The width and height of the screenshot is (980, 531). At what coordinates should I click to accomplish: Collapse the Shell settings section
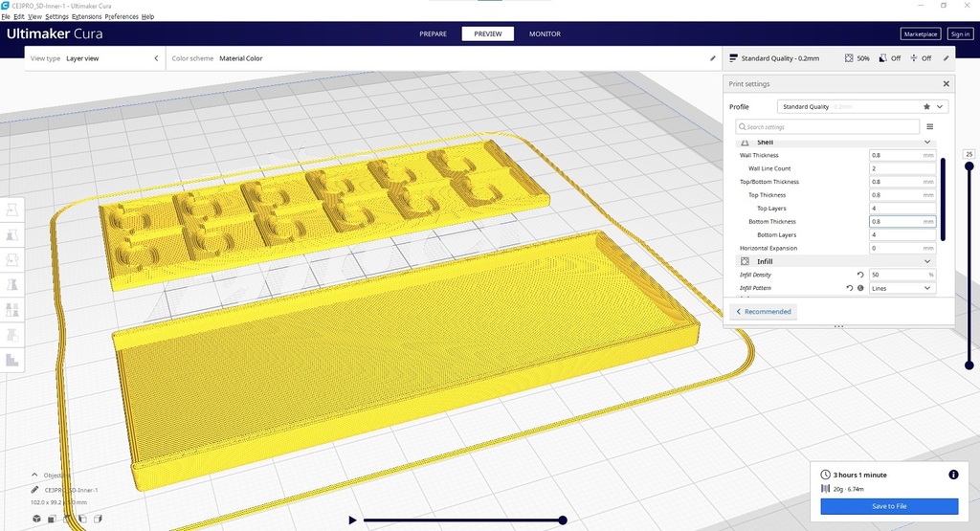[926, 143]
